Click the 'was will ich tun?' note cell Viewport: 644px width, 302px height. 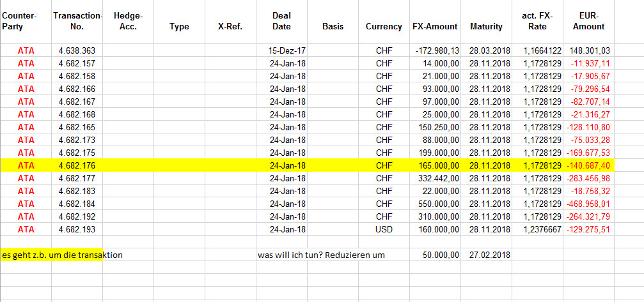pyautogui.click(x=321, y=255)
